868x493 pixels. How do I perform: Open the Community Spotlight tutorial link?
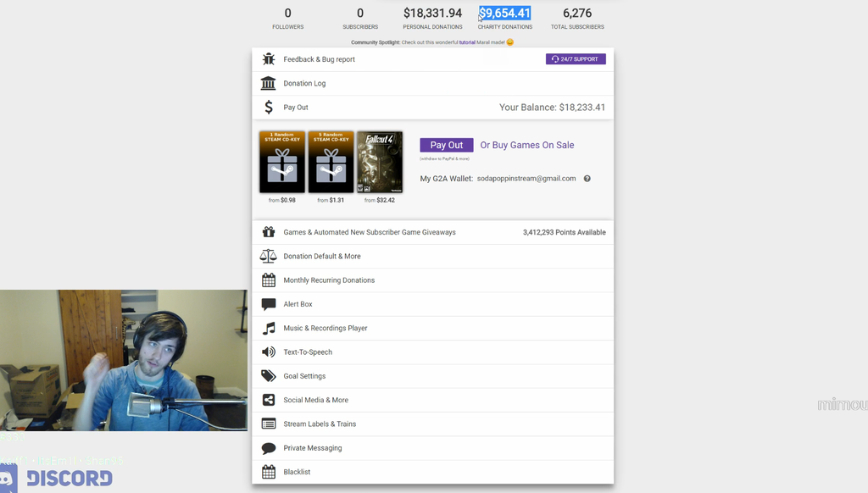point(467,42)
